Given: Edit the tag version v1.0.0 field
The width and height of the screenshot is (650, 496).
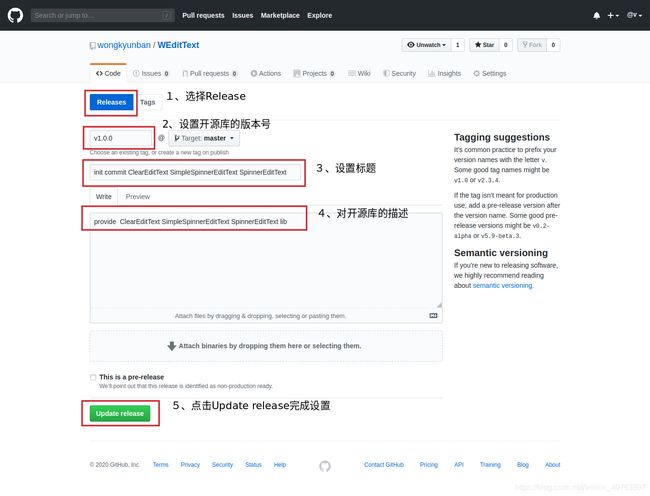Looking at the screenshot, I should click(x=121, y=138).
